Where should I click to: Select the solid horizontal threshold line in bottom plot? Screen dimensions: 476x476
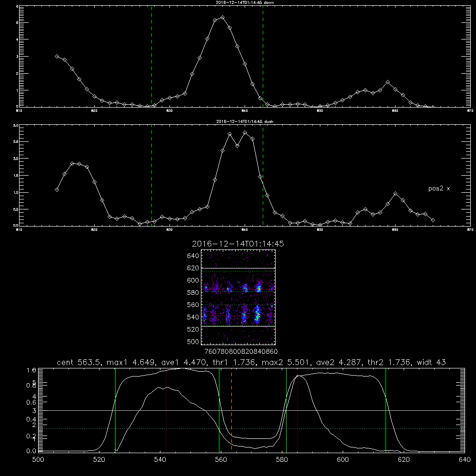point(251,411)
